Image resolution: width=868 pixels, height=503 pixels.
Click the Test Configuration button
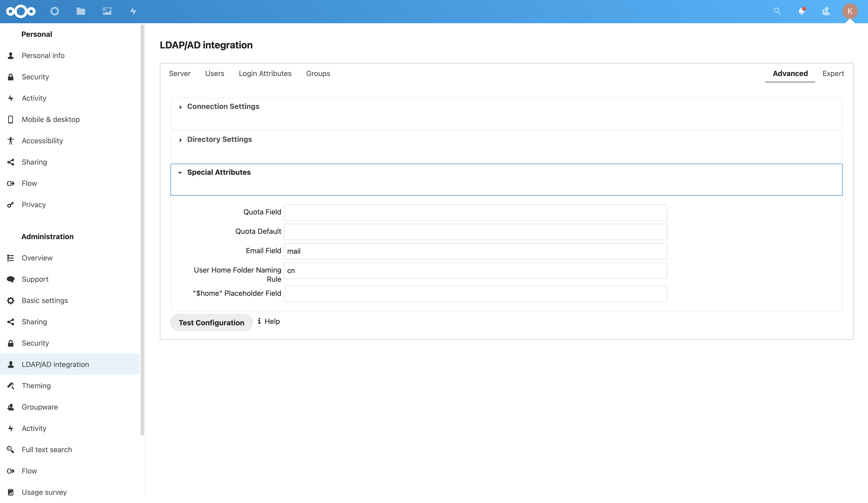211,323
